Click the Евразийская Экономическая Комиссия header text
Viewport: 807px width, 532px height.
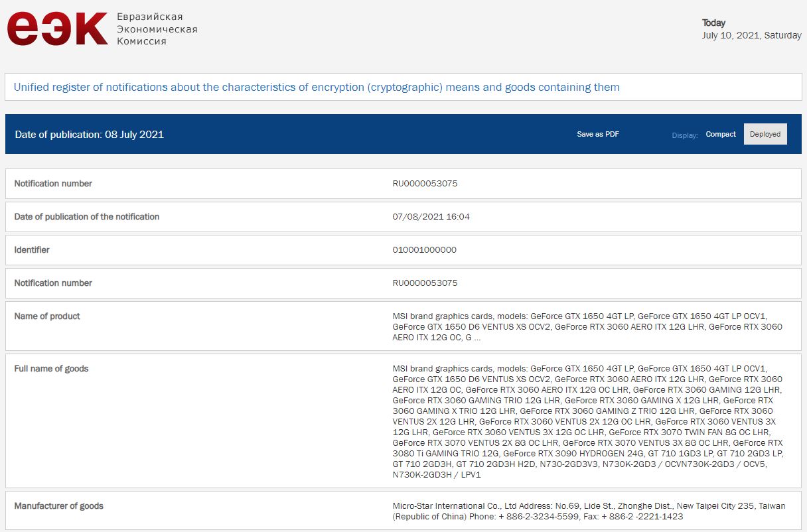tap(157, 29)
